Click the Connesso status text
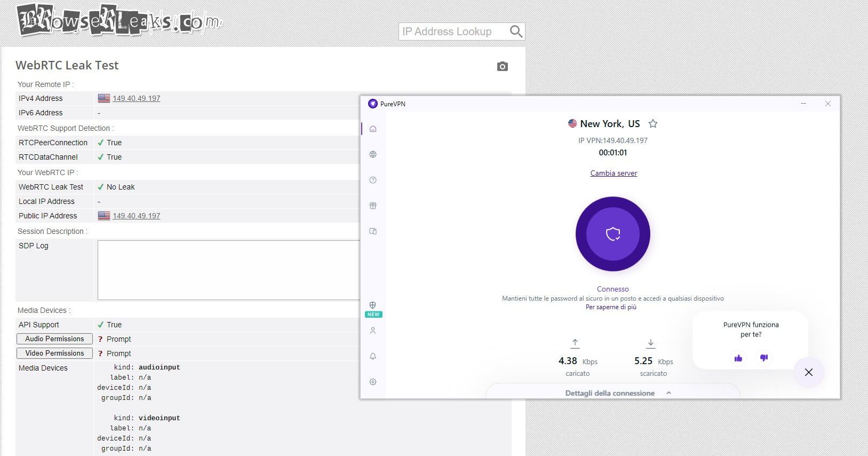Image resolution: width=868 pixels, height=456 pixels. click(x=612, y=289)
